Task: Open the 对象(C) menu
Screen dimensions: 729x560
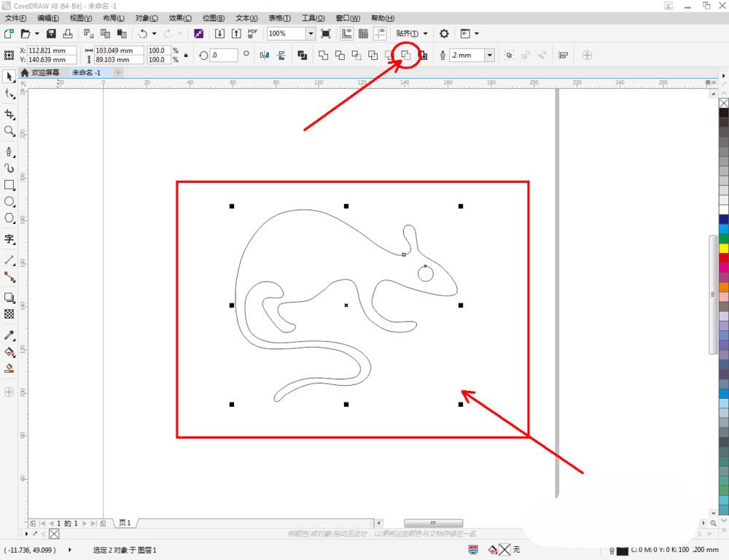Action: 147,18
